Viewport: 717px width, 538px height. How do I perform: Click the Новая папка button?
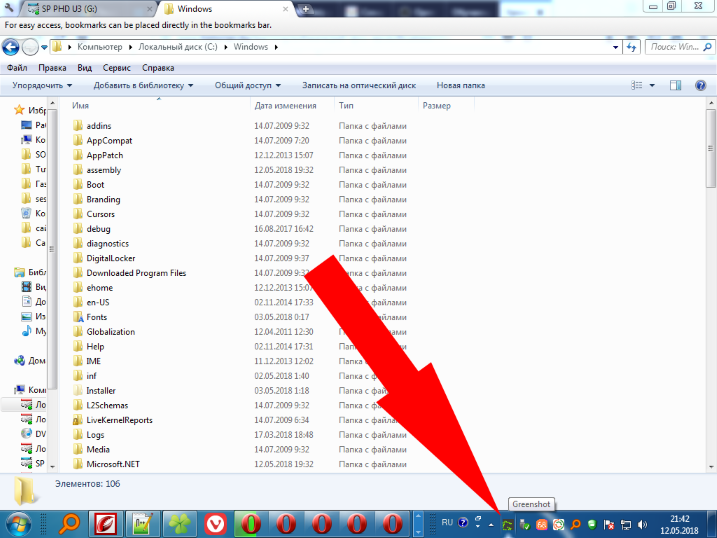461,86
